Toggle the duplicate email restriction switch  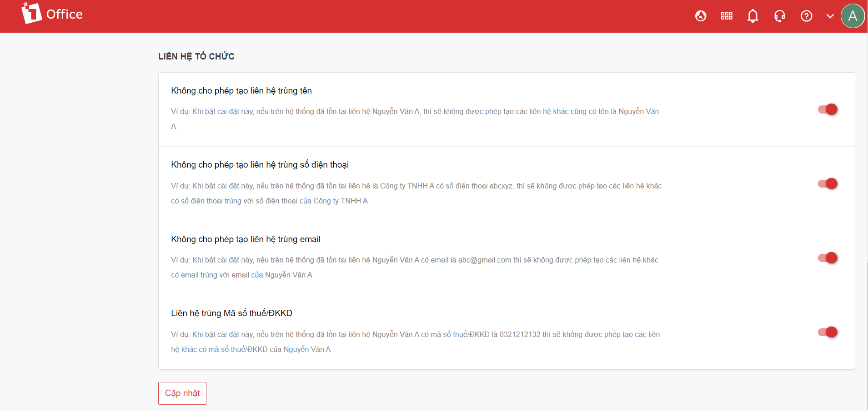coord(828,258)
